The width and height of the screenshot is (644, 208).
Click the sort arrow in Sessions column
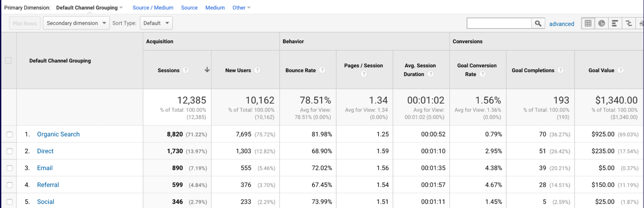(207, 70)
